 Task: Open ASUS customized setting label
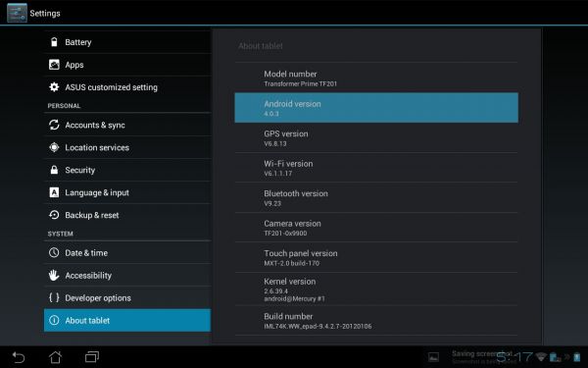112,87
